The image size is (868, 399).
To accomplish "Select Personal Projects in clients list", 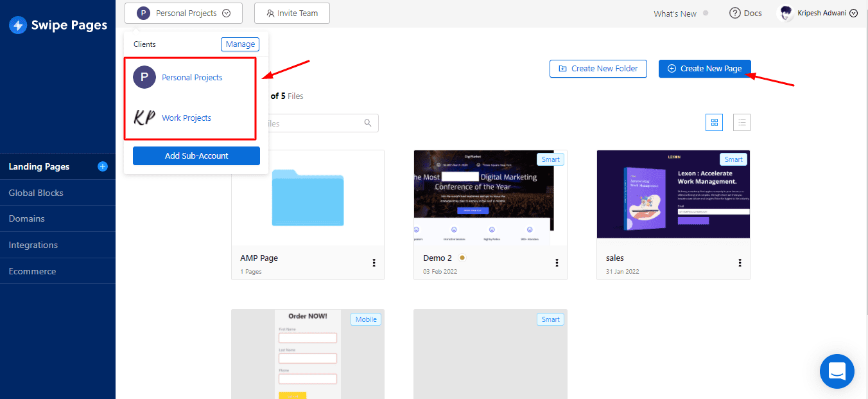I will (191, 77).
